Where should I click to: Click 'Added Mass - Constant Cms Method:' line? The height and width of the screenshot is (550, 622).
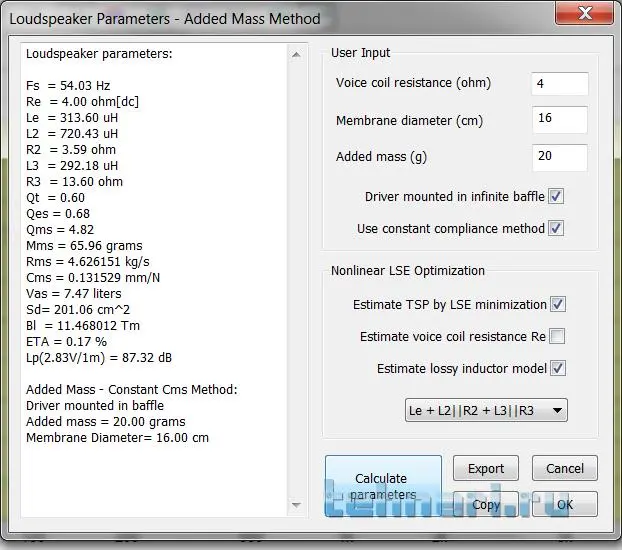[x=132, y=389]
